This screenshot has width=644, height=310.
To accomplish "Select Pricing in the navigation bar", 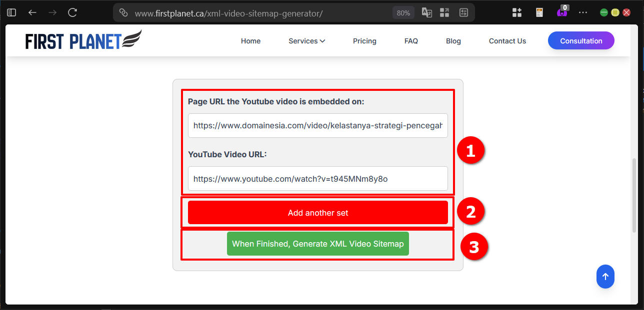I will [364, 41].
